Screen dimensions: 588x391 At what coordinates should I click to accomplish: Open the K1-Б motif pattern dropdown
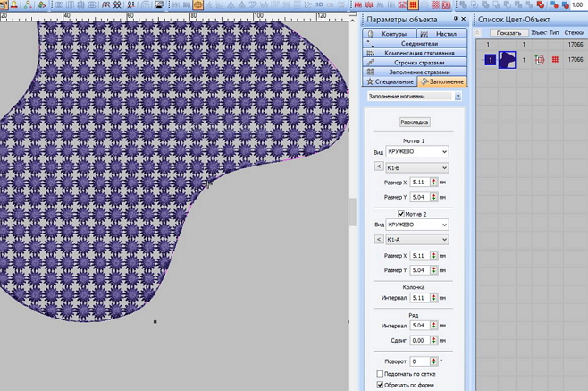[x=416, y=166]
